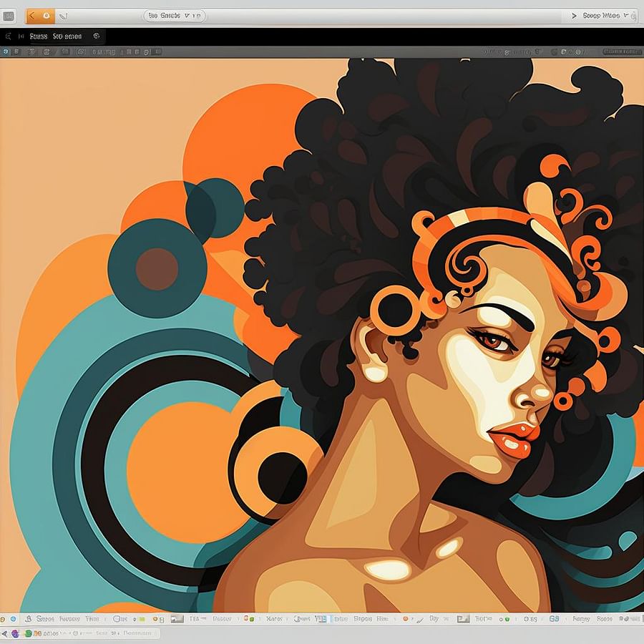
Task: Click the orange back arrow button
Action: click(x=31, y=15)
